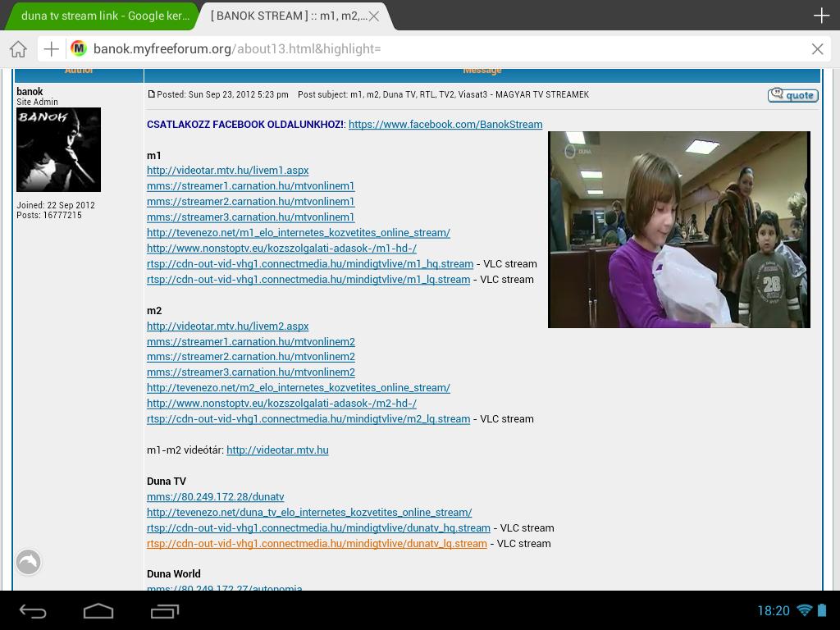Tap the Duna TV section heading

tap(166, 481)
